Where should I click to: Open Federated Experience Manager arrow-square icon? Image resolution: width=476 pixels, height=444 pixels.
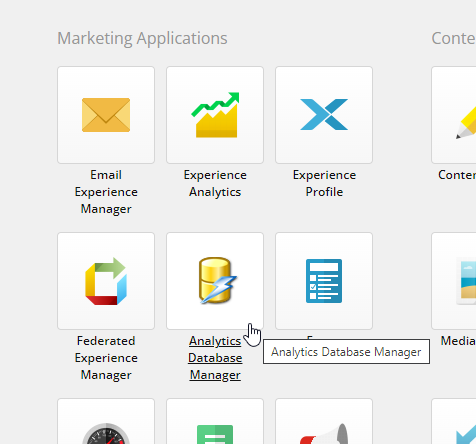click(106, 281)
